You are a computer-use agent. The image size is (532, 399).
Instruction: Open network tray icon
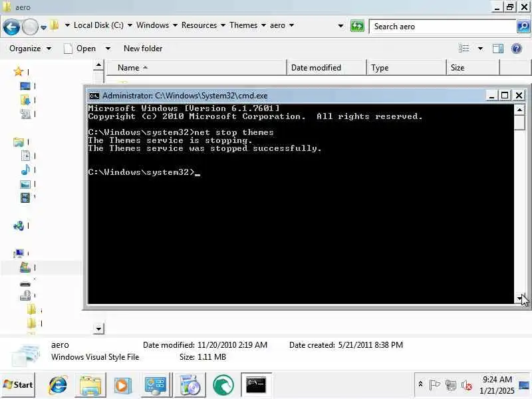pyautogui.click(x=451, y=385)
